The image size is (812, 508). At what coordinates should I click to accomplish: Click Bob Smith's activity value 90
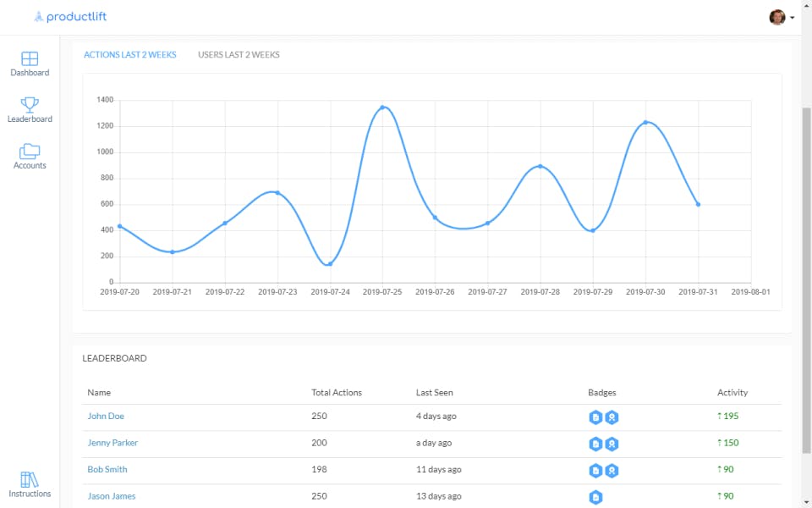pyautogui.click(x=726, y=469)
